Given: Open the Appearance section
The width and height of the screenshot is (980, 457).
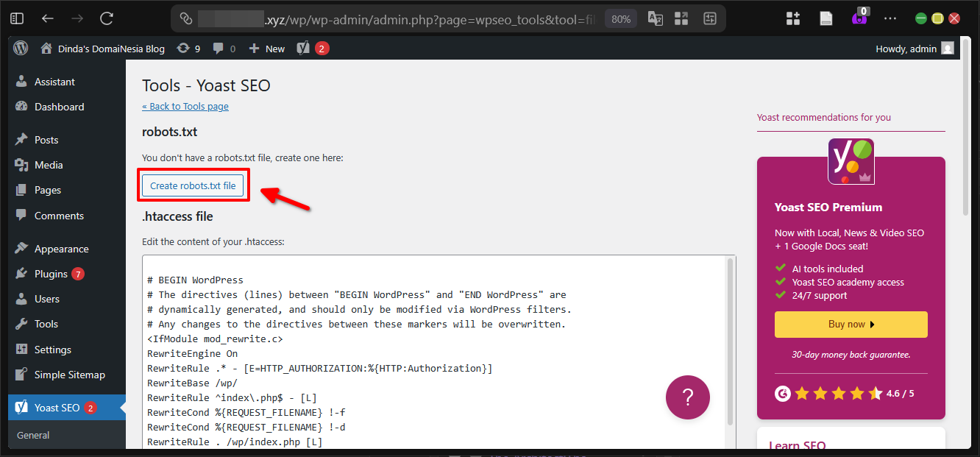Looking at the screenshot, I should coord(60,248).
